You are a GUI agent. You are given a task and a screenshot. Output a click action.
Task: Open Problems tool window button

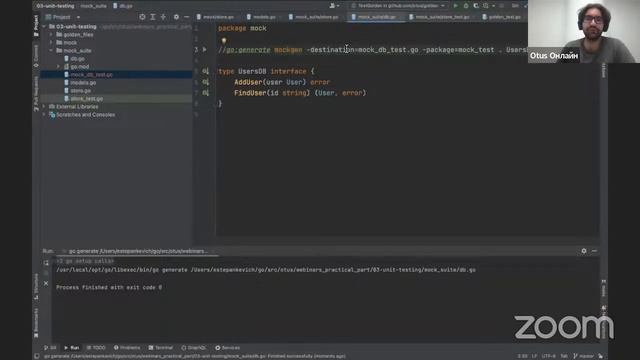click(x=127, y=348)
